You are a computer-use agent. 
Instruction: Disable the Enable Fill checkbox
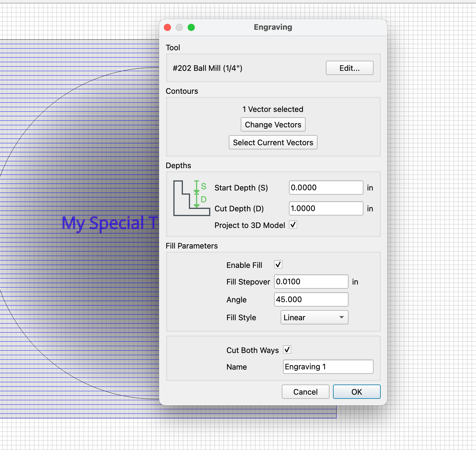click(278, 265)
